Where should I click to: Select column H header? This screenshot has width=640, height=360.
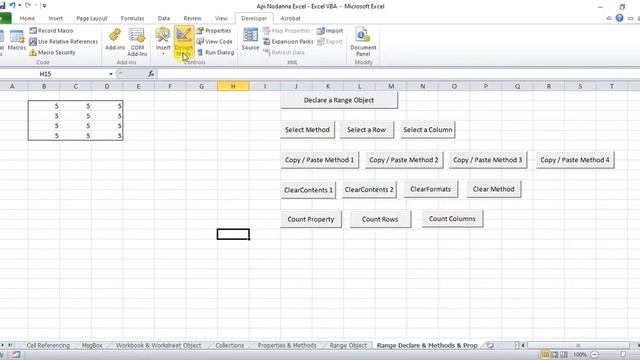[233, 86]
